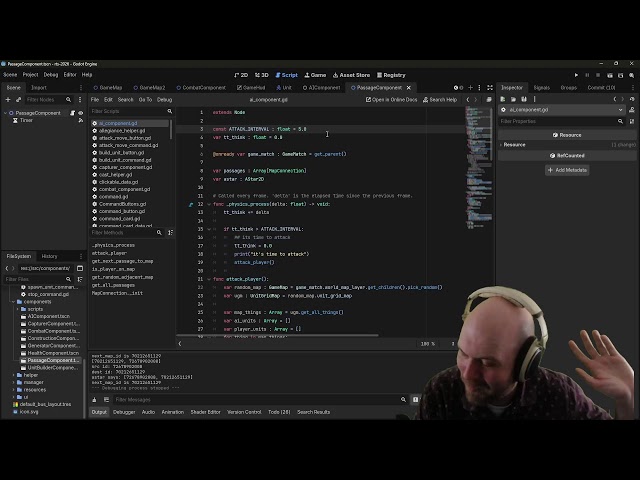The height and width of the screenshot is (480, 640).
Task: Fold the attack_player function at line 21
Action: (x=209, y=279)
